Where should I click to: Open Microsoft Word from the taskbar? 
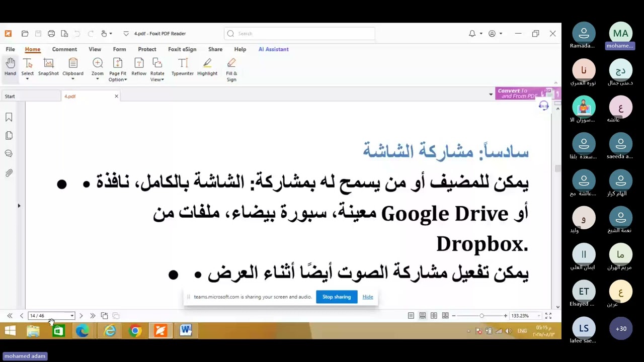(x=186, y=331)
